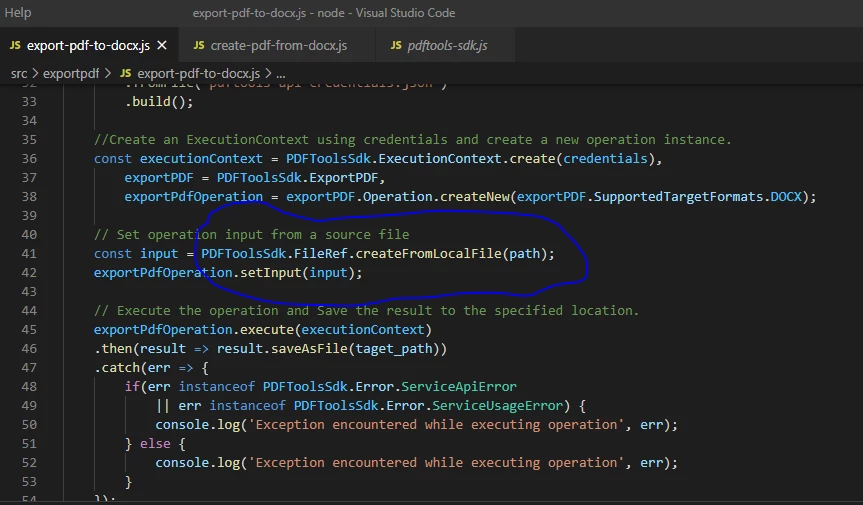863x505 pixels.
Task: Click 'execute' method on line 45
Action: click(x=266, y=330)
